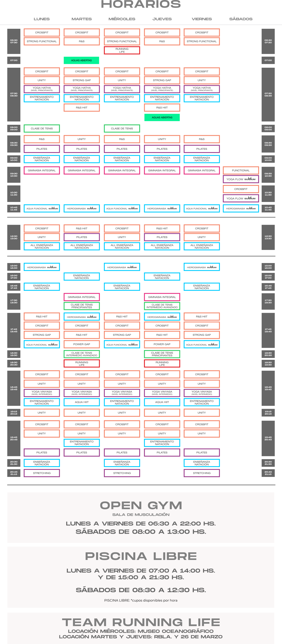Click Thursday's AQUA HIIT class
Screen dimensions: 282x644
162,402
